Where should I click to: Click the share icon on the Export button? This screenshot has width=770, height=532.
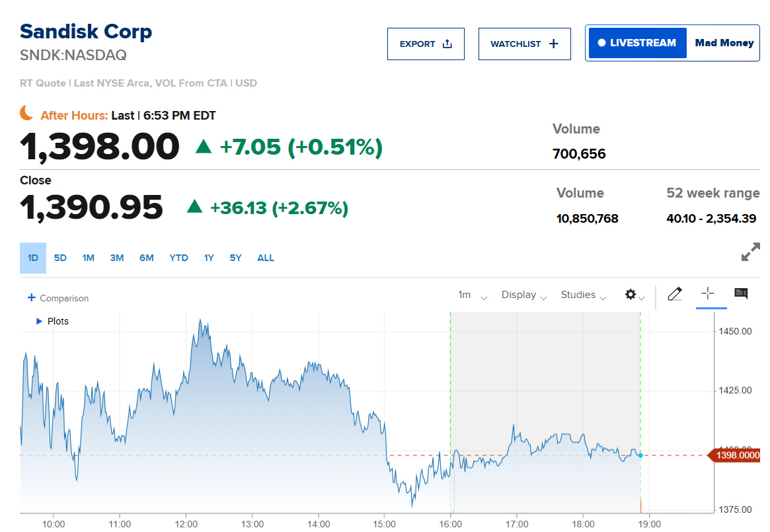click(x=447, y=44)
